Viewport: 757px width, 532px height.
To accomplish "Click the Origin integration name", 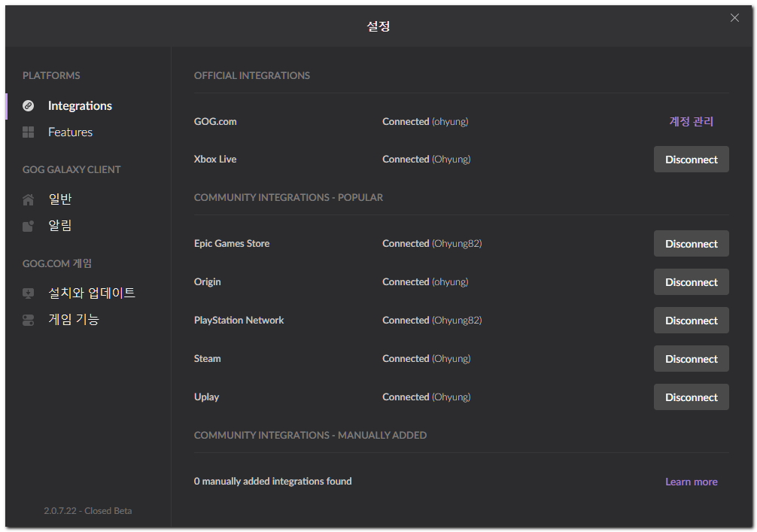I will [x=208, y=282].
